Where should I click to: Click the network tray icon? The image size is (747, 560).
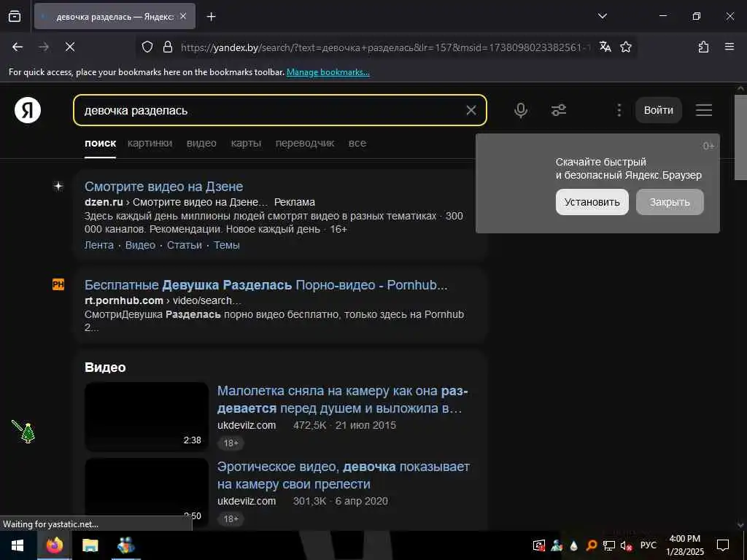point(609,545)
